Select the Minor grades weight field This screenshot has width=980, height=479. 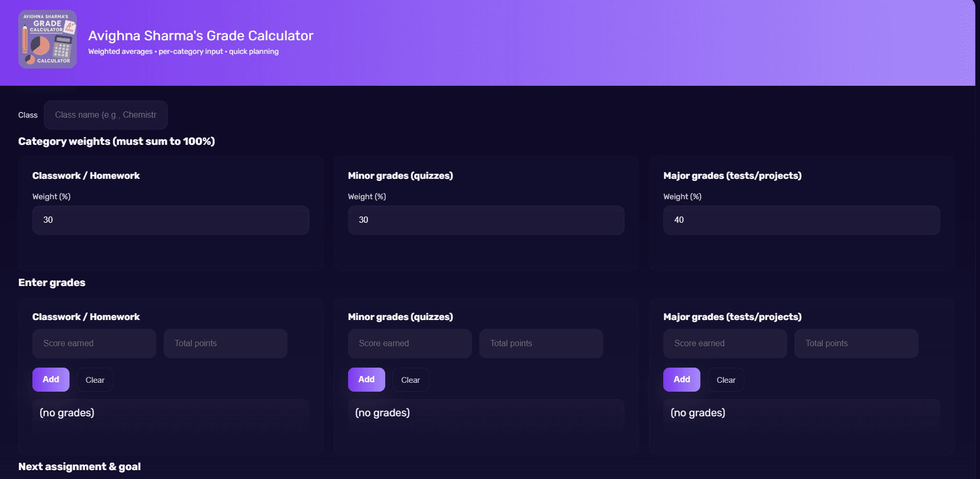486,220
